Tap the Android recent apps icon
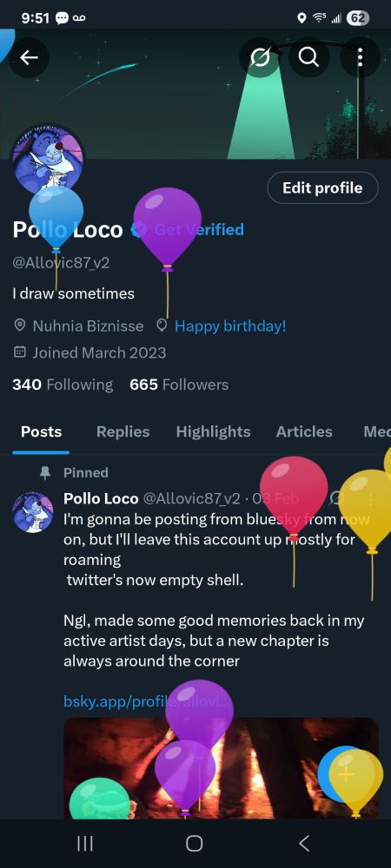391x868 pixels. tap(85, 843)
